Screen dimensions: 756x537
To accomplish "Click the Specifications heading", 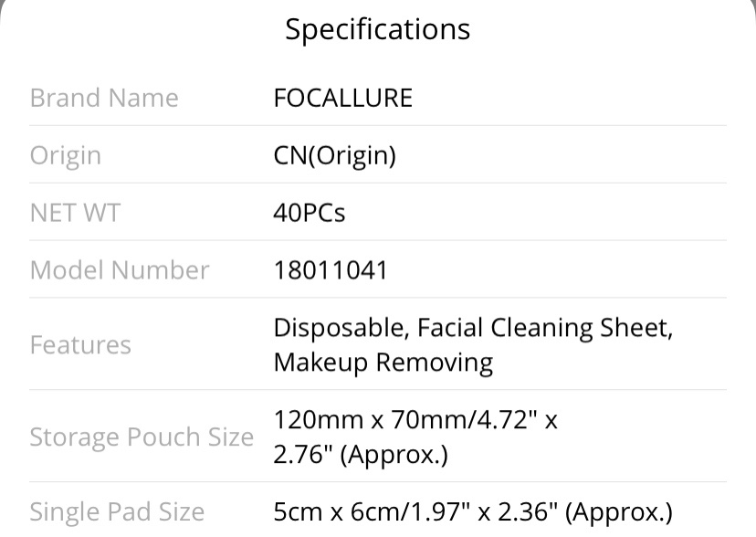I will pos(377,30).
